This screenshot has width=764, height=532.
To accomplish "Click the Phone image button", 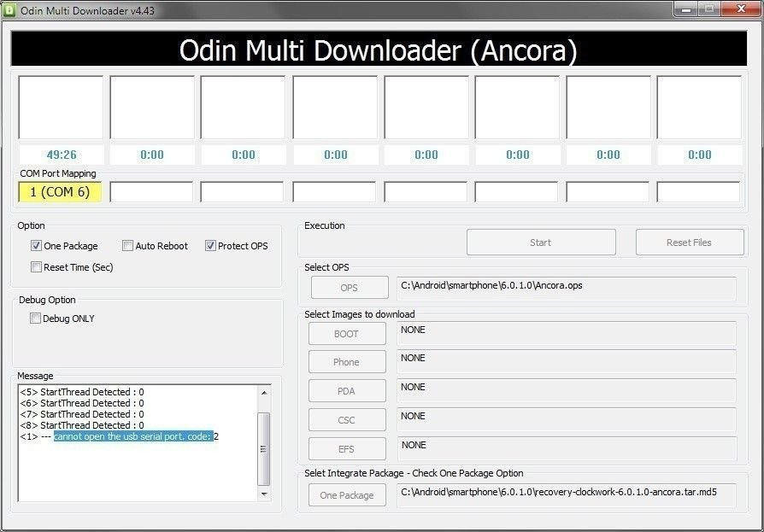I will pyautogui.click(x=347, y=362).
